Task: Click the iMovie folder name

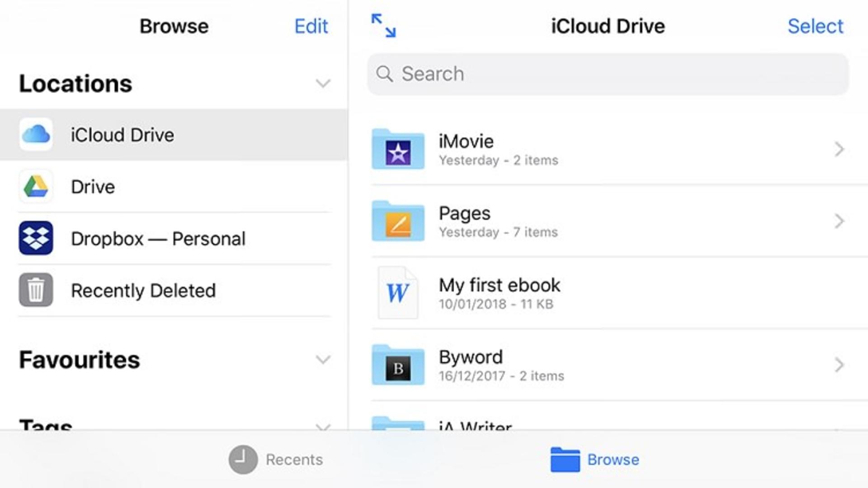Action: (x=466, y=141)
